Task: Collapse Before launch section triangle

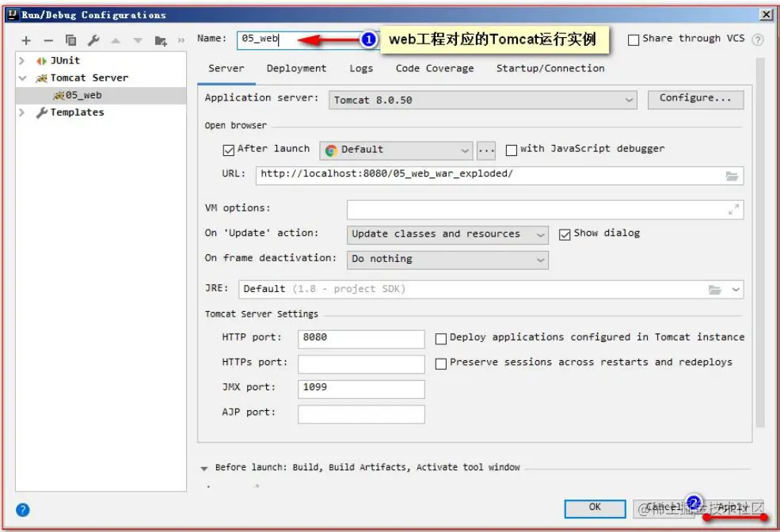Action: tap(204, 469)
